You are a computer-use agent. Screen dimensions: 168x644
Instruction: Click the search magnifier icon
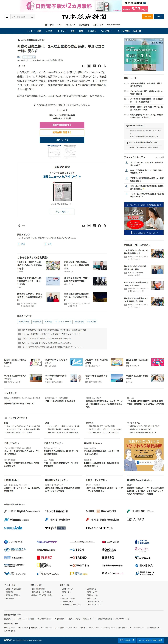click(32, 17)
